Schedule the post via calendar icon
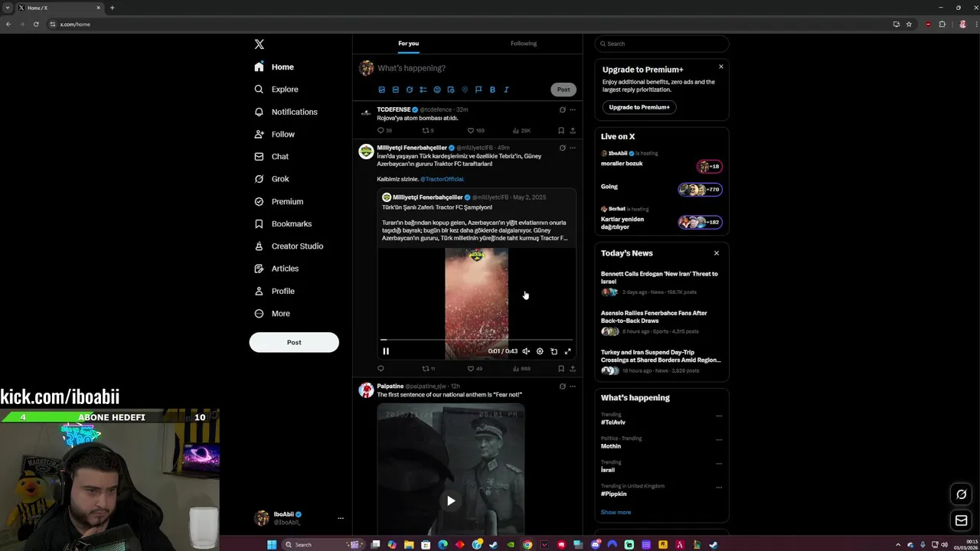This screenshot has height=551, width=980. (450, 90)
